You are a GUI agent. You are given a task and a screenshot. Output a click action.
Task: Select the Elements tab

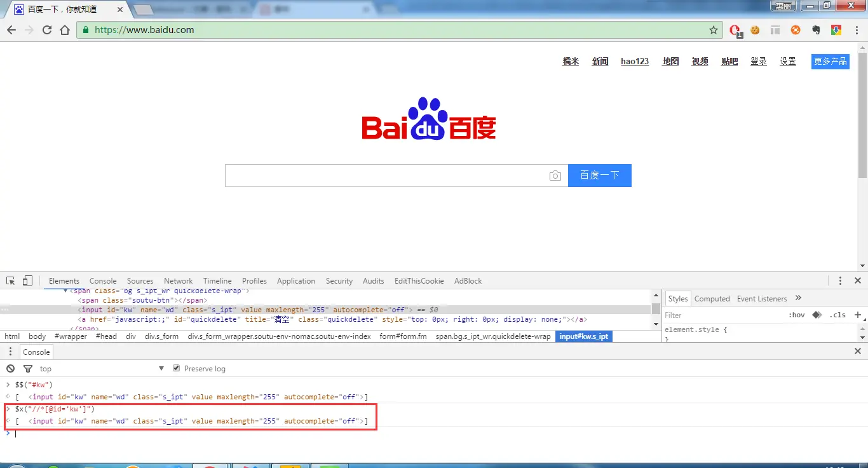64,281
